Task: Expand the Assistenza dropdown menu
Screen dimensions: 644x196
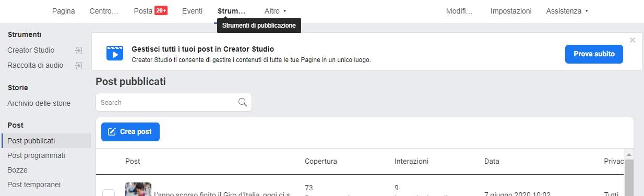Action: [x=567, y=11]
